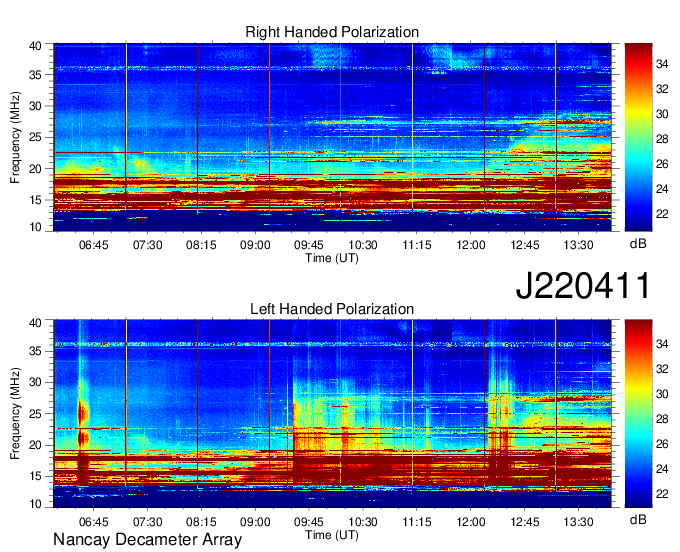Click the 12:45 time tick on the Left Handed plot
Image resolution: width=680 pixels, height=552 pixels.
(525, 522)
